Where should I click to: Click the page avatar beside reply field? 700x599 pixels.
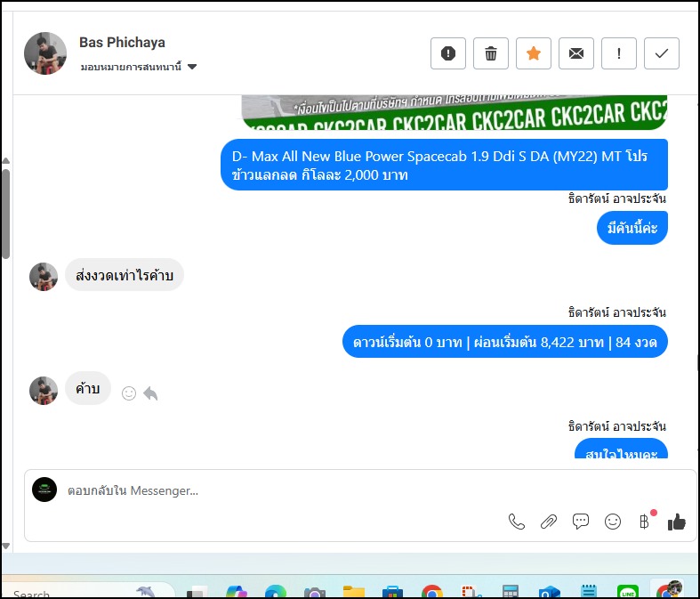tap(44, 490)
